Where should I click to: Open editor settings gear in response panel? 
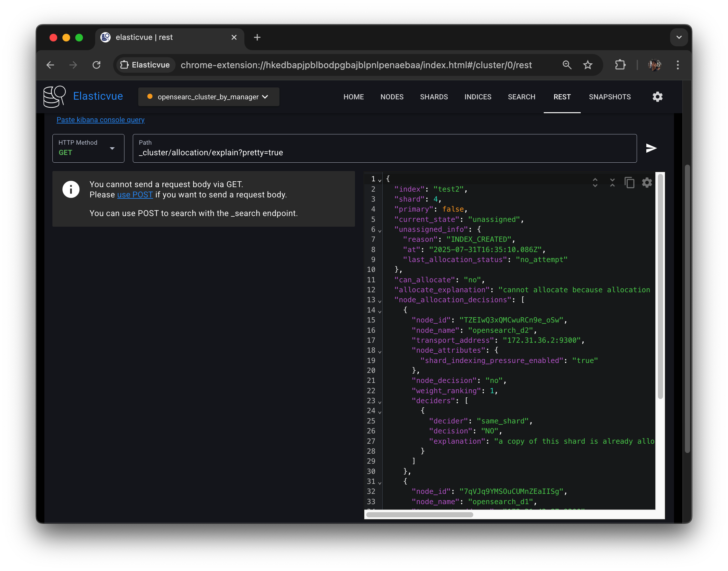647,183
